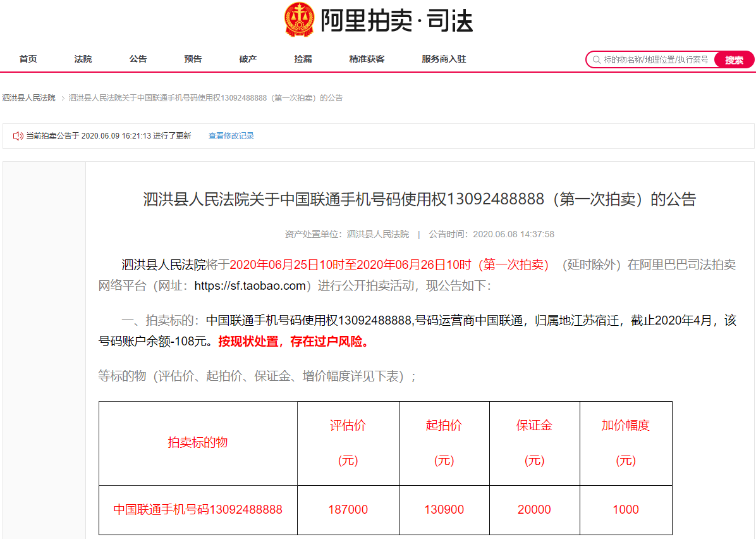
Task: Click the 搜索 search button
Action: pyautogui.click(x=733, y=59)
